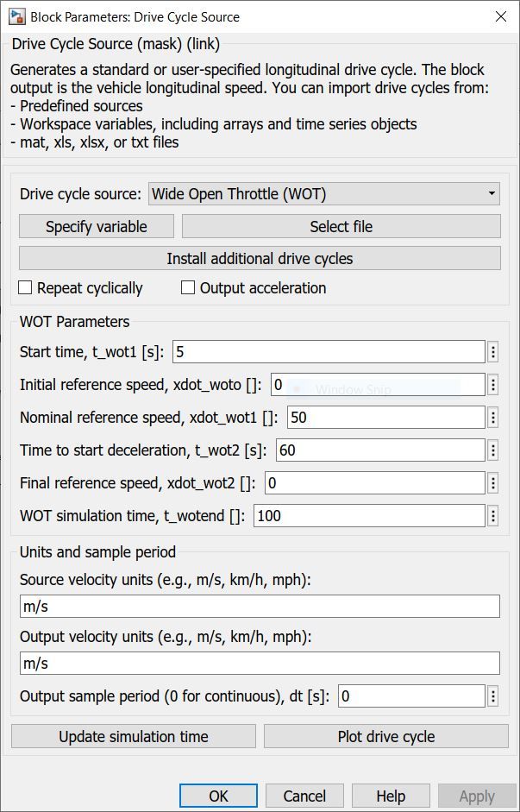520x812 pixels.
Task: Click the Source velocity units input field
Action: pyautogui.click(x=259, y=606)
